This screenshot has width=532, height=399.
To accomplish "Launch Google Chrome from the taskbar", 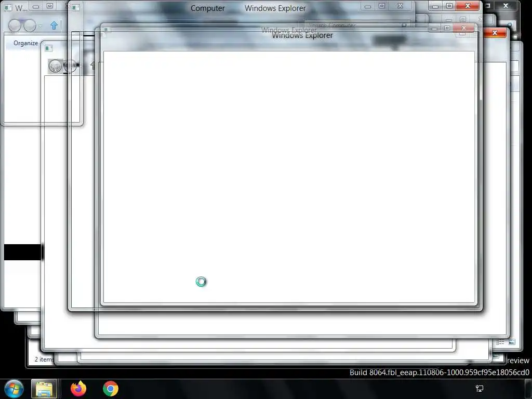I will tap(110, 389).
